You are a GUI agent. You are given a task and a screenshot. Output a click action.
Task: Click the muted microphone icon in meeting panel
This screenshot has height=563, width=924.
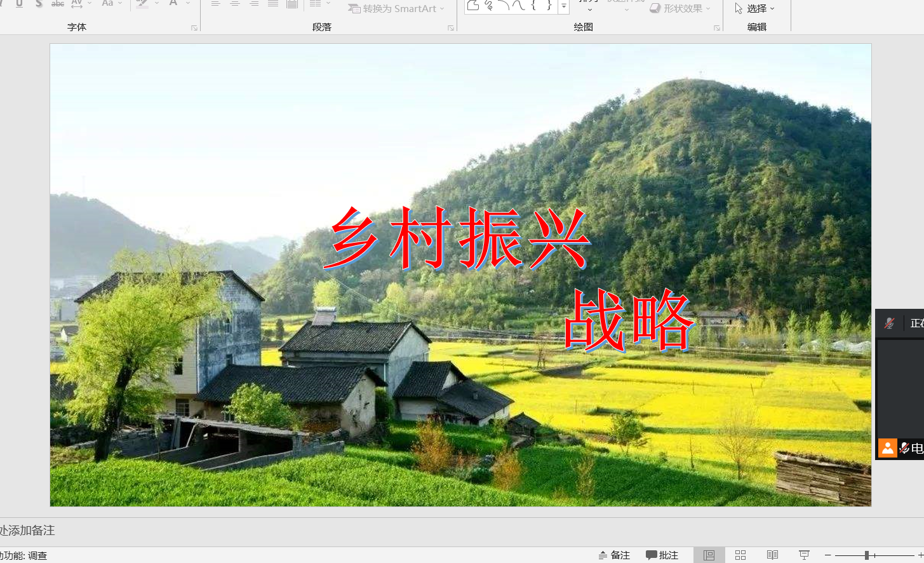coord(889,323)
